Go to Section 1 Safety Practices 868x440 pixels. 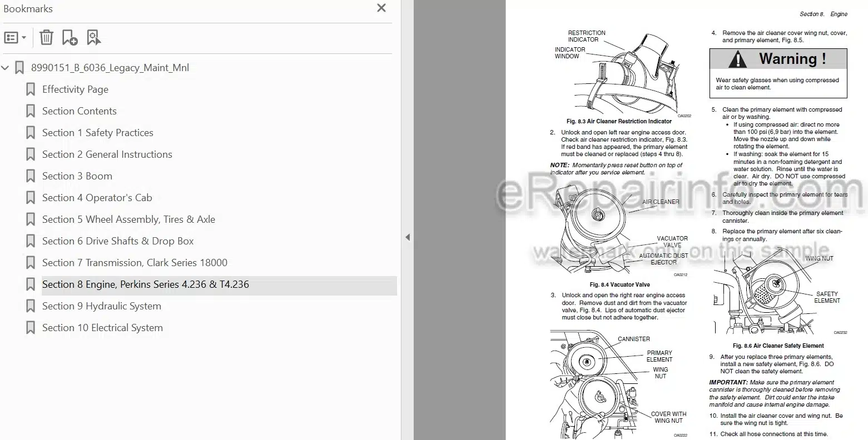(98, 133)
